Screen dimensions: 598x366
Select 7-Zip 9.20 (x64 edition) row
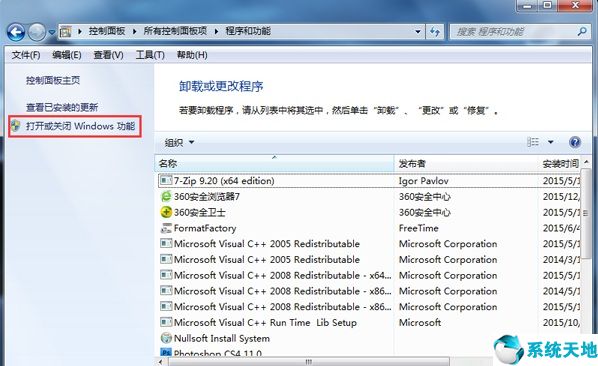(x=369, y=181)
